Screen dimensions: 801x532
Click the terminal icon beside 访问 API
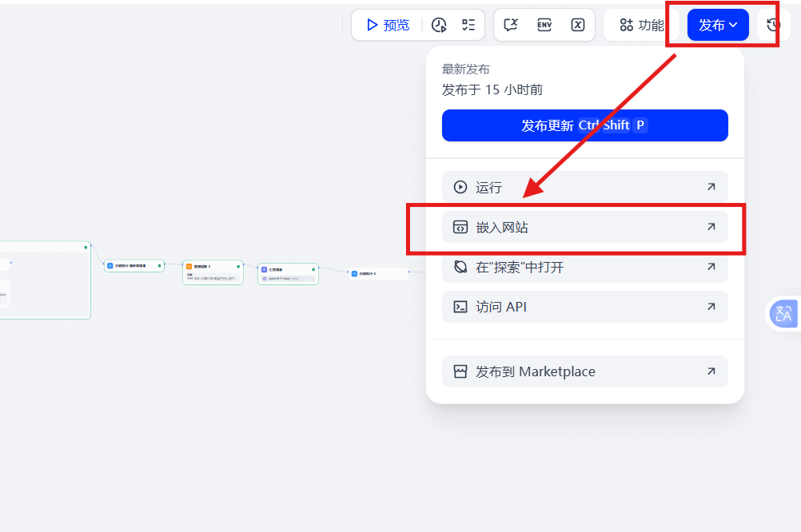460,307
